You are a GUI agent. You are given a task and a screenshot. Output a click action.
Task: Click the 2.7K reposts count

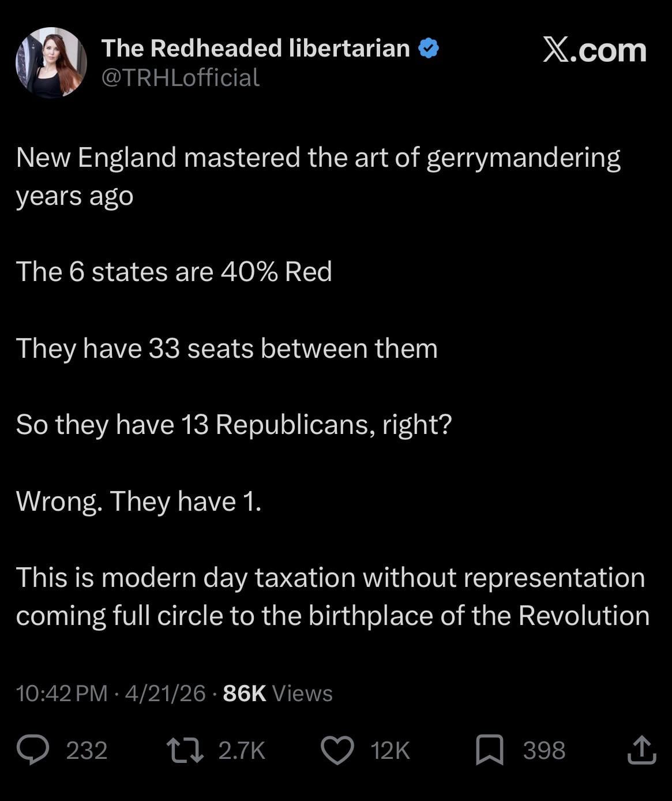(242, 751)
